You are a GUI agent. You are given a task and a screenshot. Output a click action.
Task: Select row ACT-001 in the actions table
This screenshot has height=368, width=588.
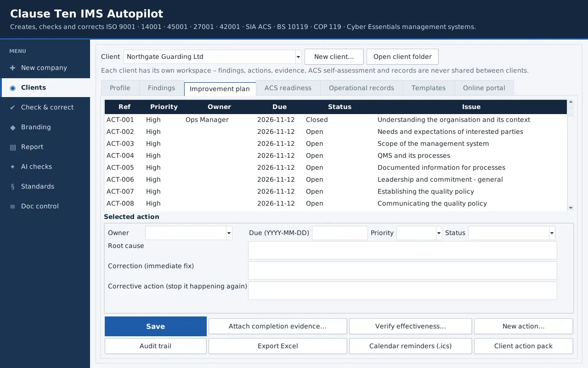(336, 120)
